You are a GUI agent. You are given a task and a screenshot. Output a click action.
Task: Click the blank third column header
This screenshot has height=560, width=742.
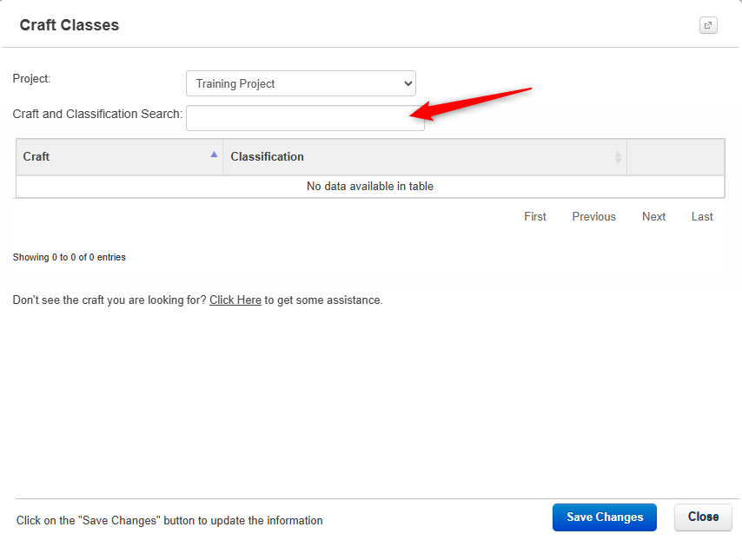point(675,157)
